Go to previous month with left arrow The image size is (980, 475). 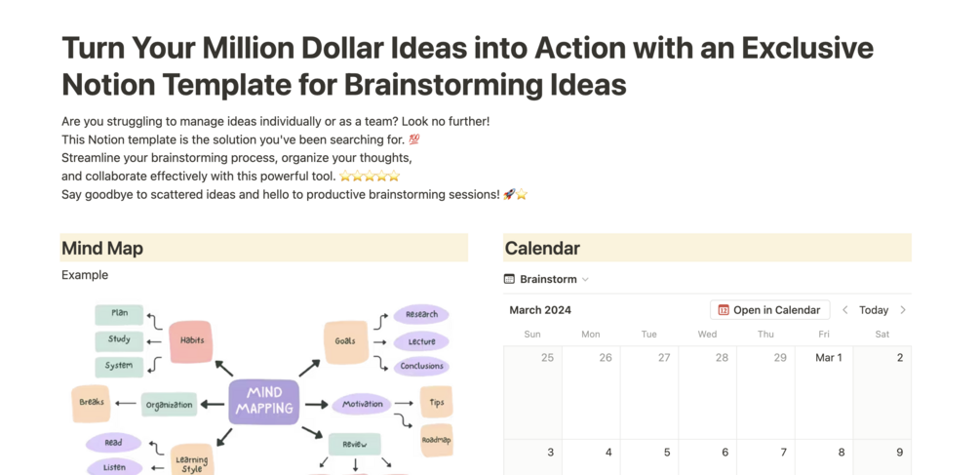[x=845, y=310]
